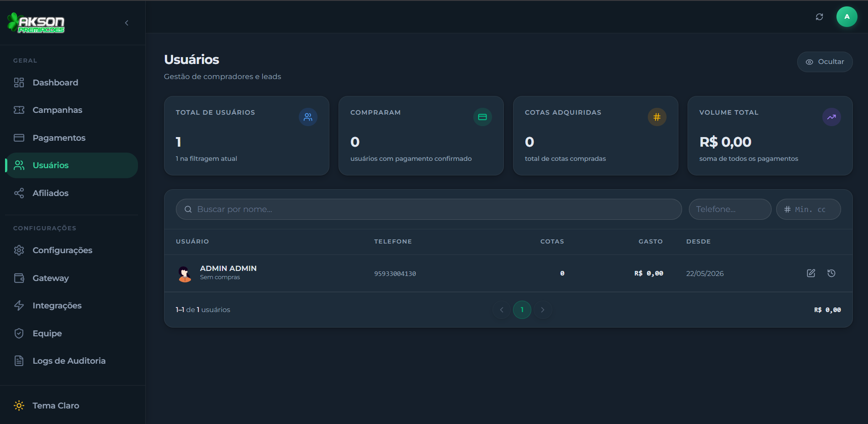The width and height of the screenshot is (868, 424).
Task: Open Logs de Auditoria
Action: coord(71,361)
